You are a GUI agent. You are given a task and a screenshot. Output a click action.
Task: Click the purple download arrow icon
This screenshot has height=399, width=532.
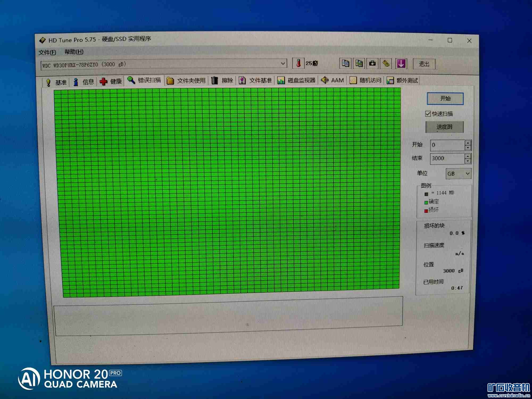[x=401, y=64]
